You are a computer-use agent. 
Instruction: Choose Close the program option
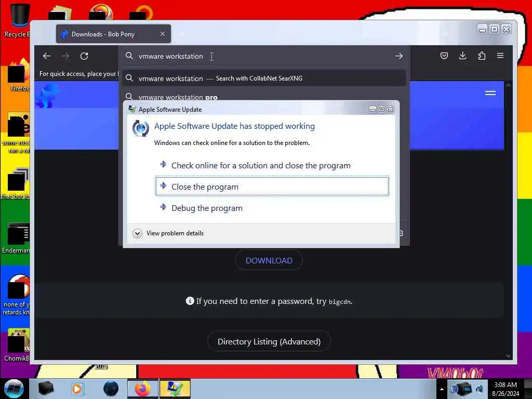pos(272,187)
